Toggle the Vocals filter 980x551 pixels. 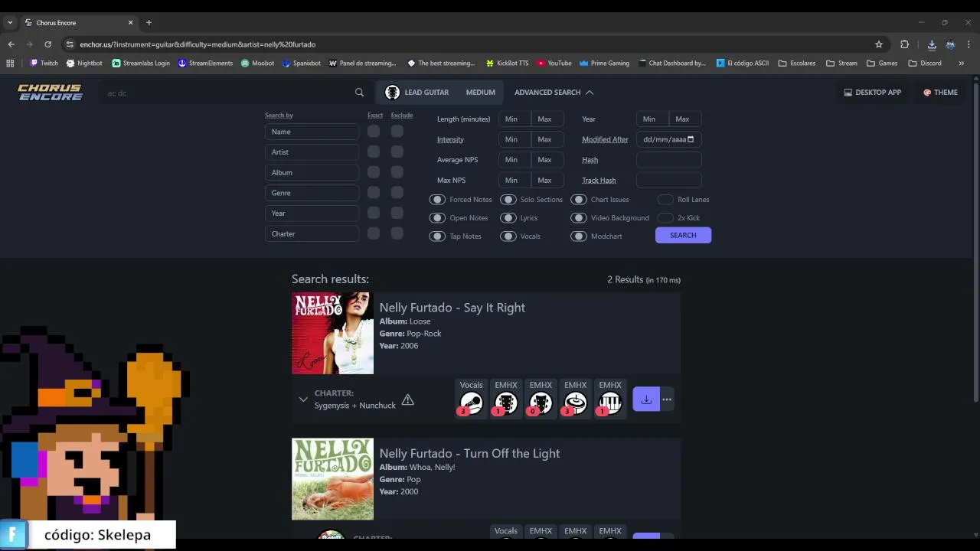(x=508, y=236)
